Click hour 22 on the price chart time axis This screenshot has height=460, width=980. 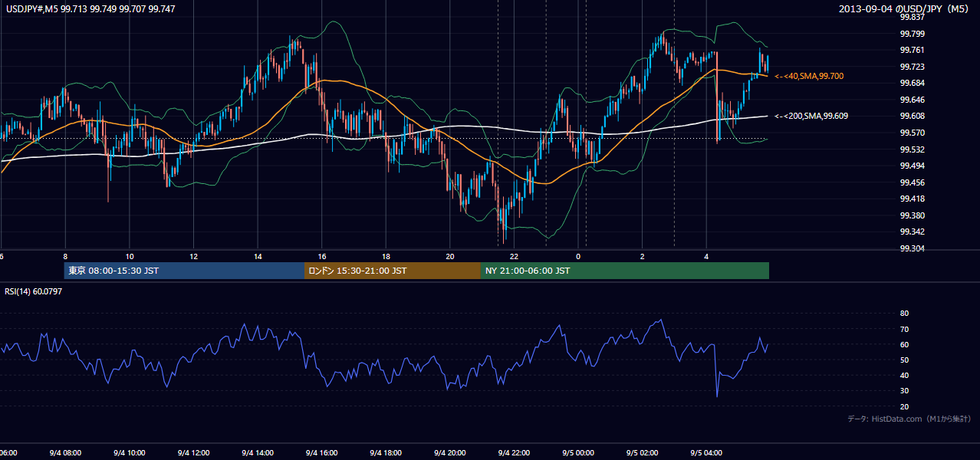pos(514,257)
